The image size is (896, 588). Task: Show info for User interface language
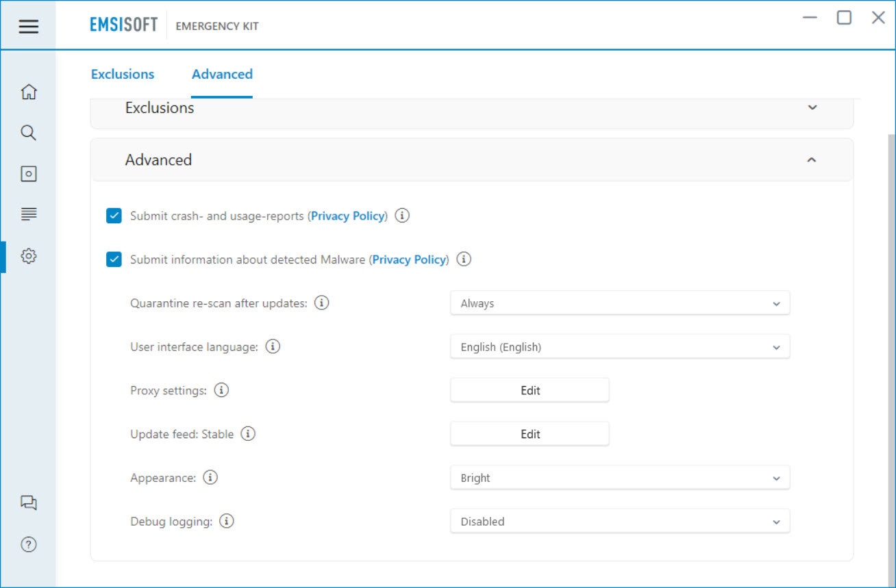(x=273, y=346)
